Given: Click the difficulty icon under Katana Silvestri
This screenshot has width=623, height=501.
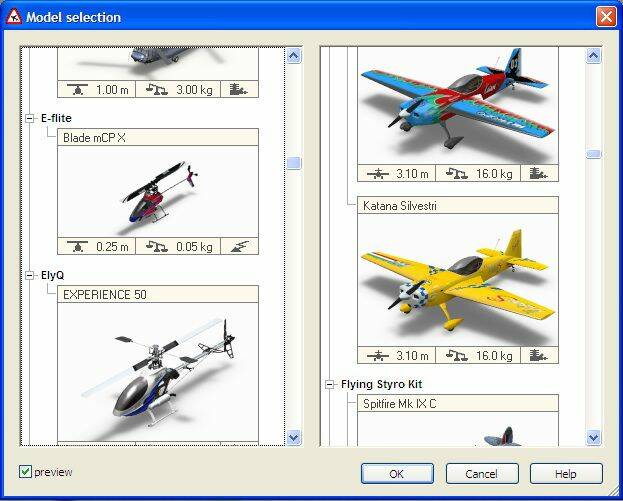Looking at the screenshot, I should [540, 355].
